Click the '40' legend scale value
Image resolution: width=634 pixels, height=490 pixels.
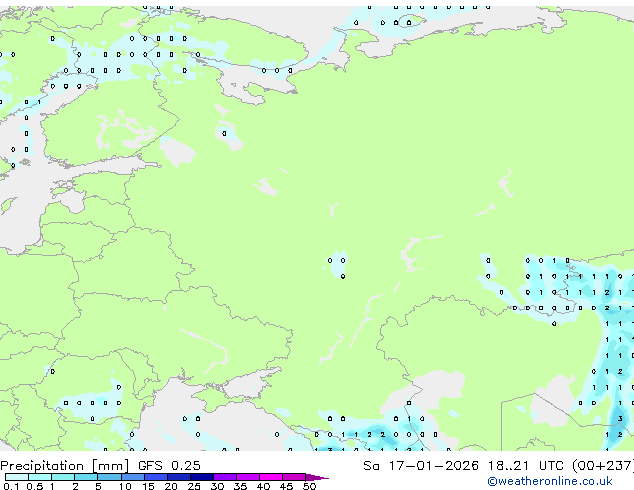(263, 486)
